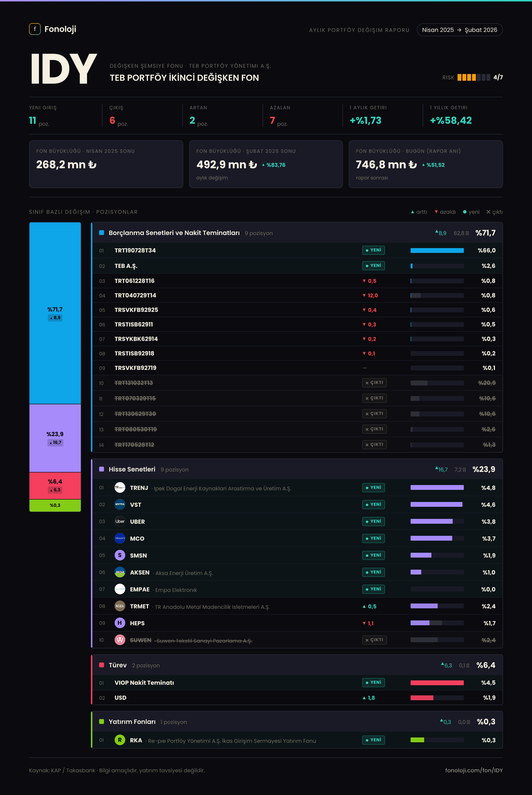This screenshot has height=795, width=532.
Task: Click the YENİ badge on VIOP Nakit Teminatı
Action: [374, 682]
